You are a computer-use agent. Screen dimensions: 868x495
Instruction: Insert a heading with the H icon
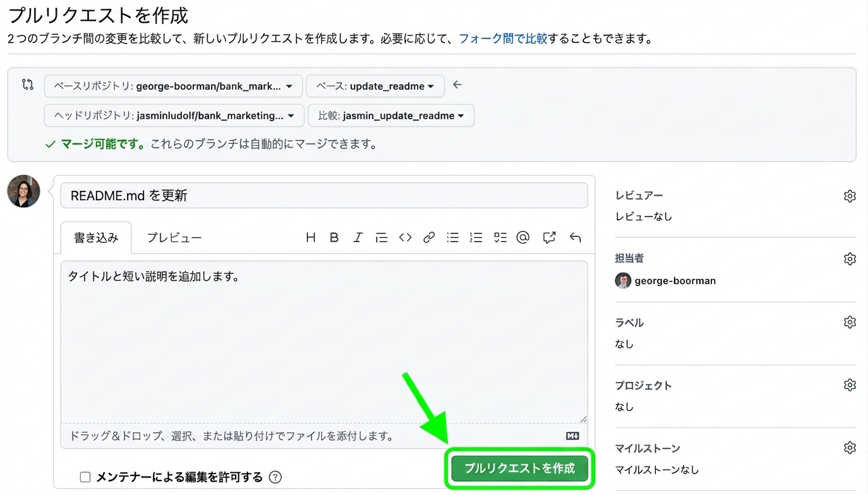click(310, 237)
